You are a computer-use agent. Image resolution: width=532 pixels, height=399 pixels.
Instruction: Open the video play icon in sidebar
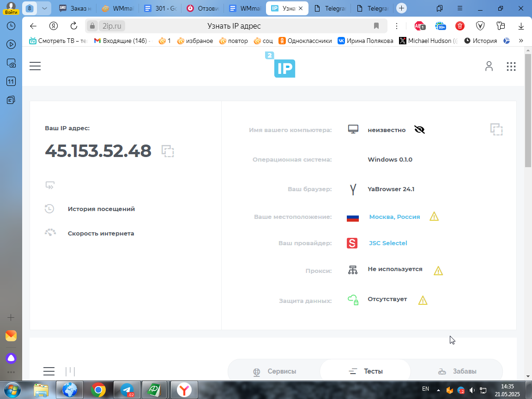[11, 44]
